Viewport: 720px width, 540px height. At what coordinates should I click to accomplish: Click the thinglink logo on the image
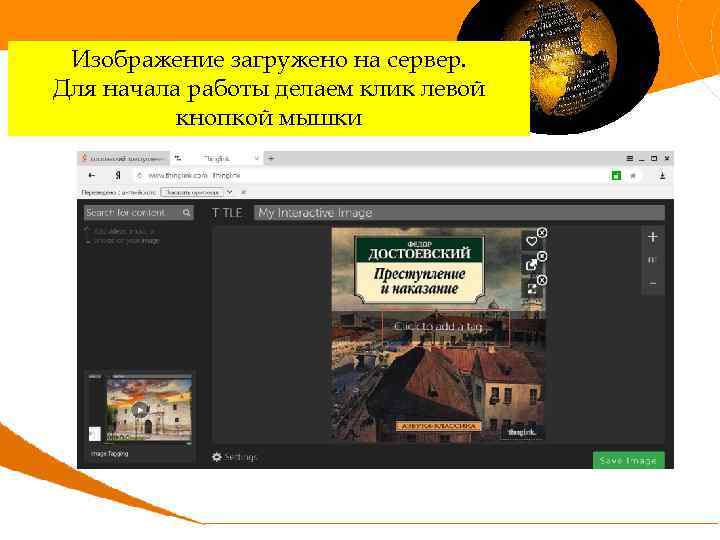[521, 432]
